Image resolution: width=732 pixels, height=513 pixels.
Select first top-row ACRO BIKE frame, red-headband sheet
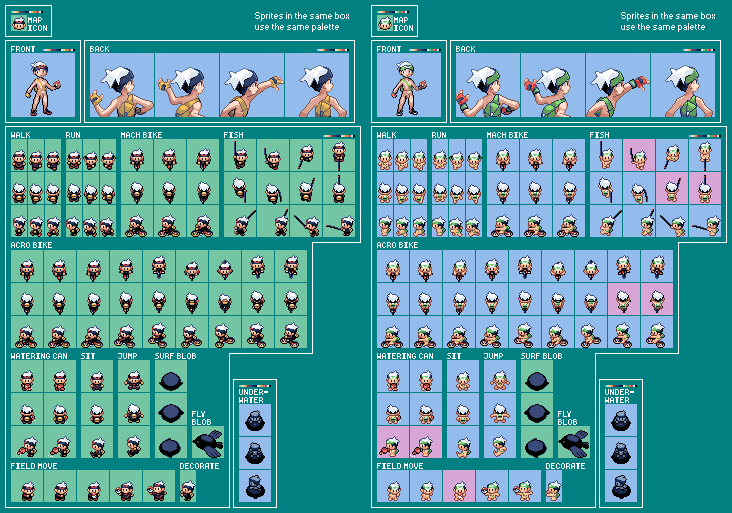(x=27, y=266)
